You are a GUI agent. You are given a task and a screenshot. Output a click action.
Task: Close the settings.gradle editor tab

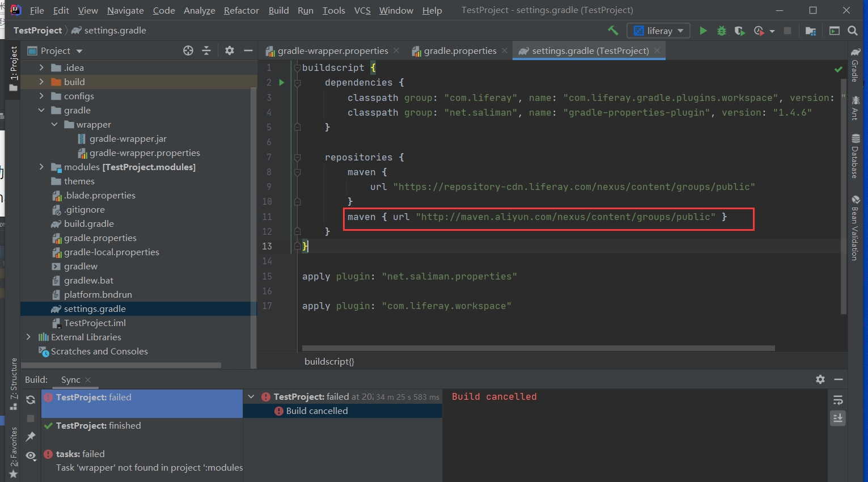(657, 50)
